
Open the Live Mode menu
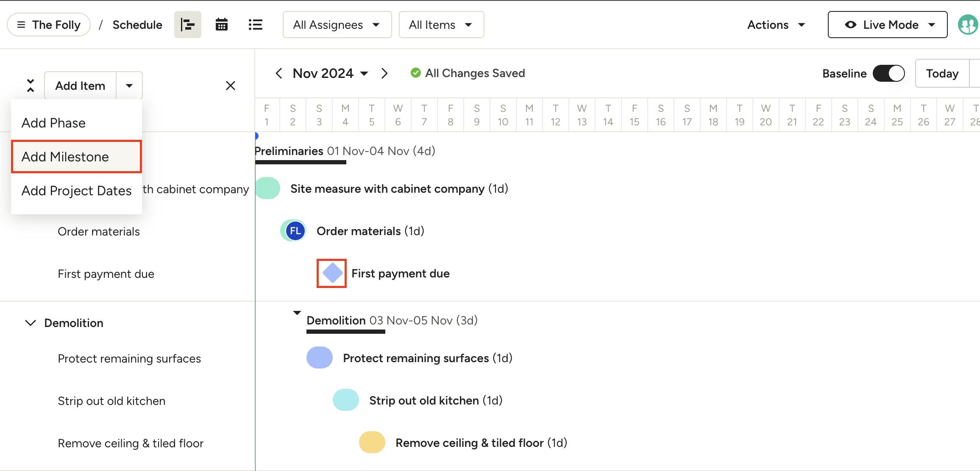point(887,25)
